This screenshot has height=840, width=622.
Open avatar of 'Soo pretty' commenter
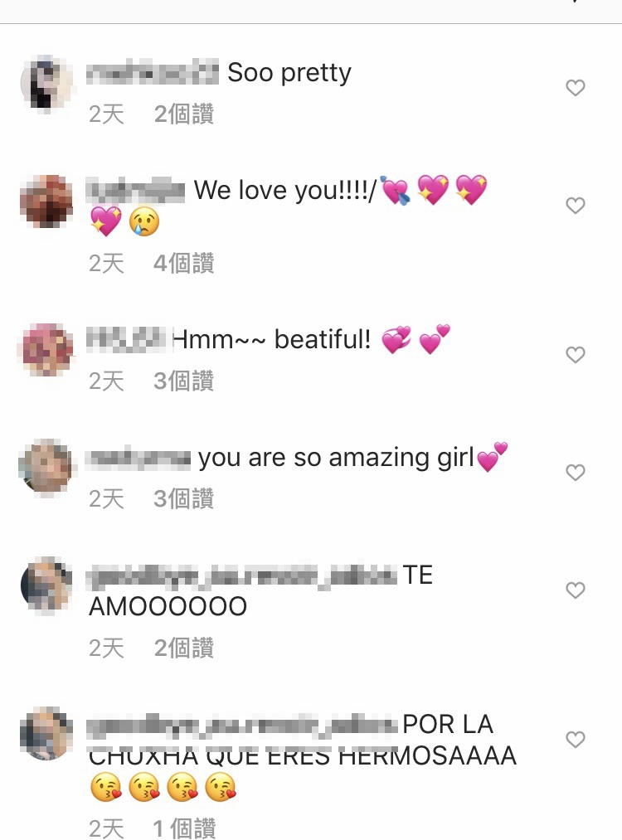tap(46, 84)
